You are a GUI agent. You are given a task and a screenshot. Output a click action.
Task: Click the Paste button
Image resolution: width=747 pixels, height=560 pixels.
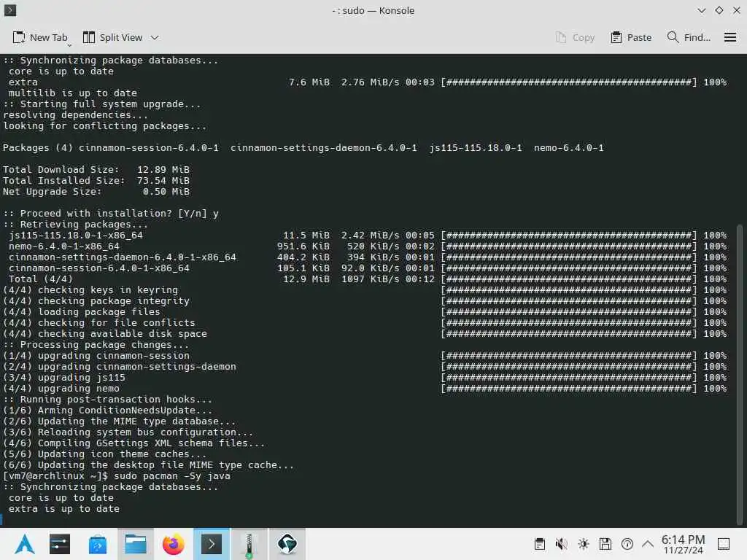click(631, 38)
